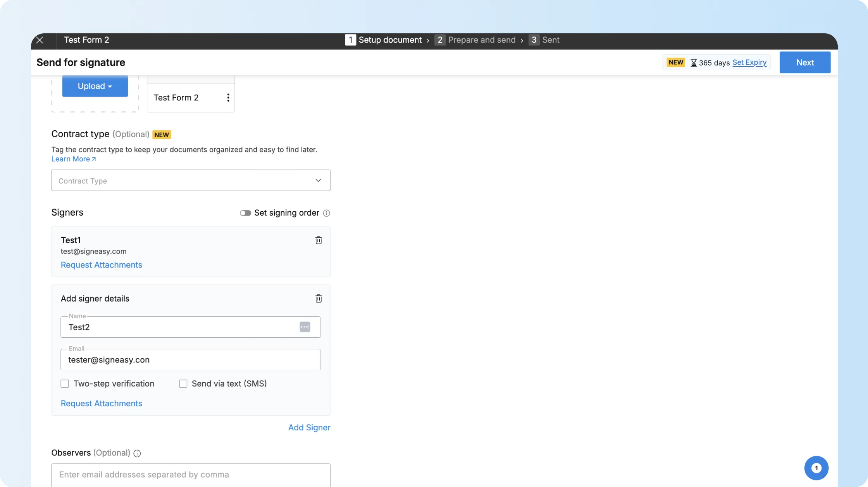This screenshot has width=868, height=487.
Task: Enable Two-step verification checkbox
Action: (65, 383)
